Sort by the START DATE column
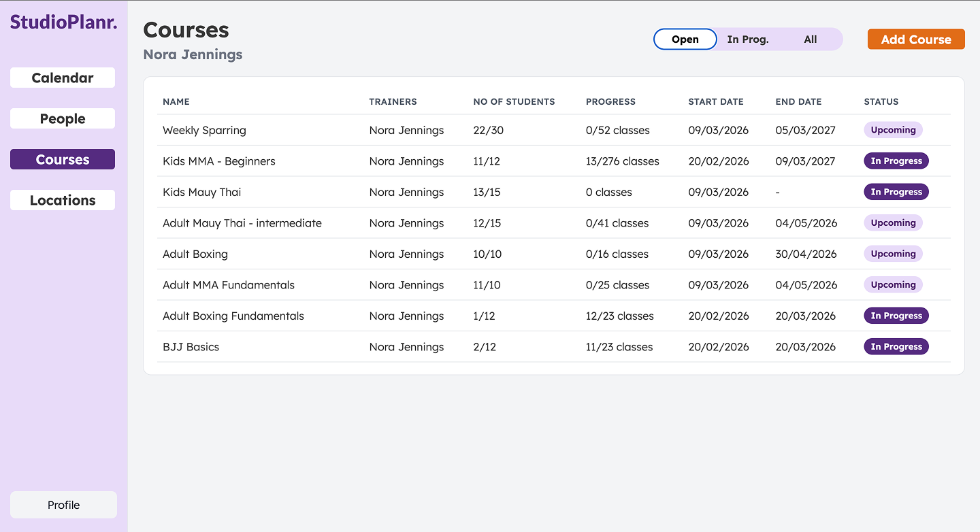The image size is (980, 532). (x=716, y=101)
